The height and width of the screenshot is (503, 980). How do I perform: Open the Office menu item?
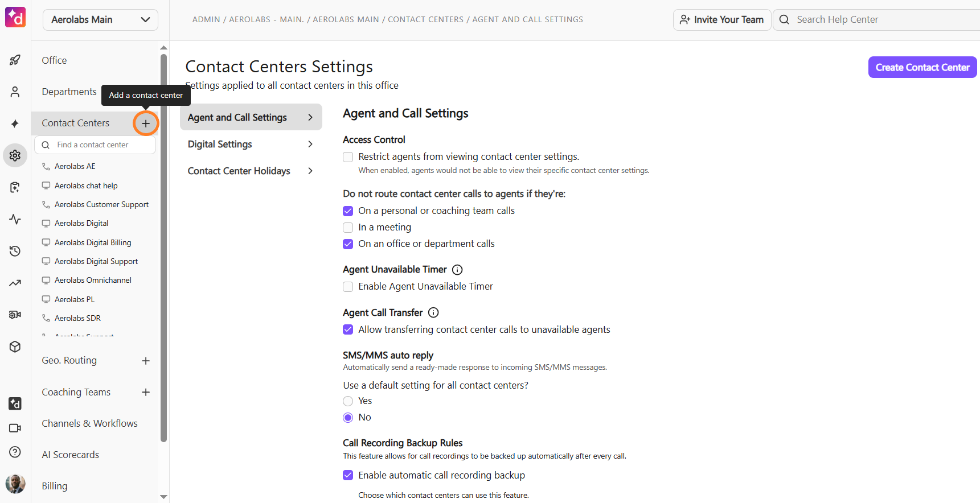click(54, 60)
